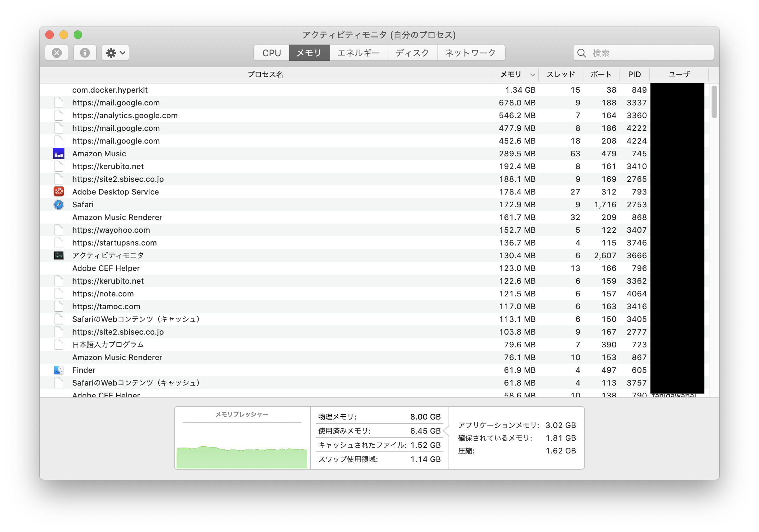Select Amazon Music Renderer 76.1 MB row
The image size is (759, 532).
click(374, 357)
